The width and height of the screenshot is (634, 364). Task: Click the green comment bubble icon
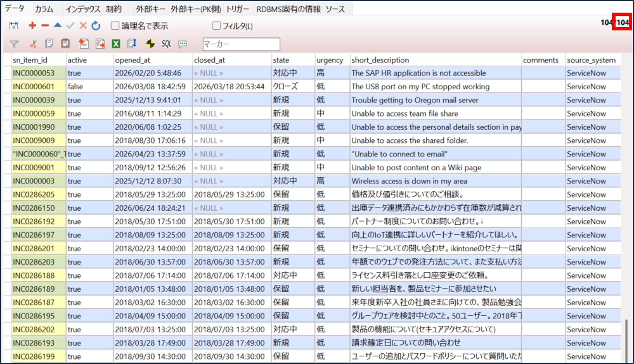click(183, 44)
